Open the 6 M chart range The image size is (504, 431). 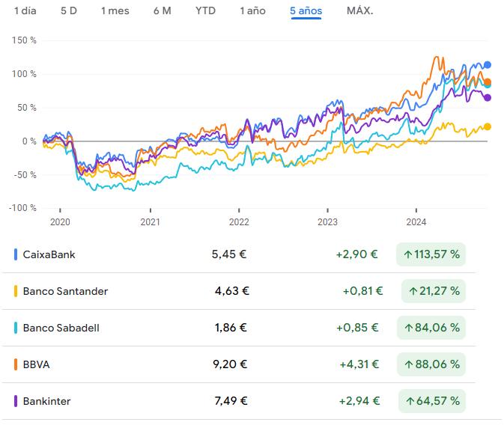tap(161, 10)
